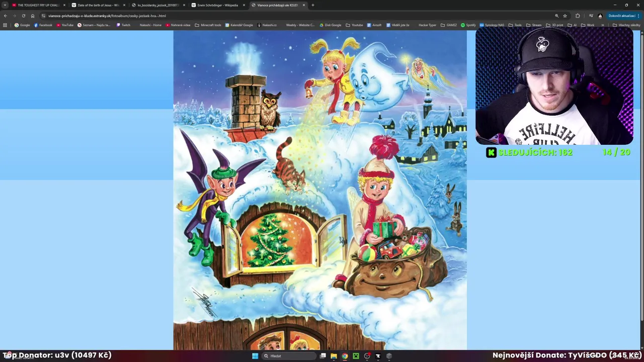The width and height of the screenshot is (644, 362).
Task: Expand the Minecraft tools bookmark folder
Action: coord(208,25)
